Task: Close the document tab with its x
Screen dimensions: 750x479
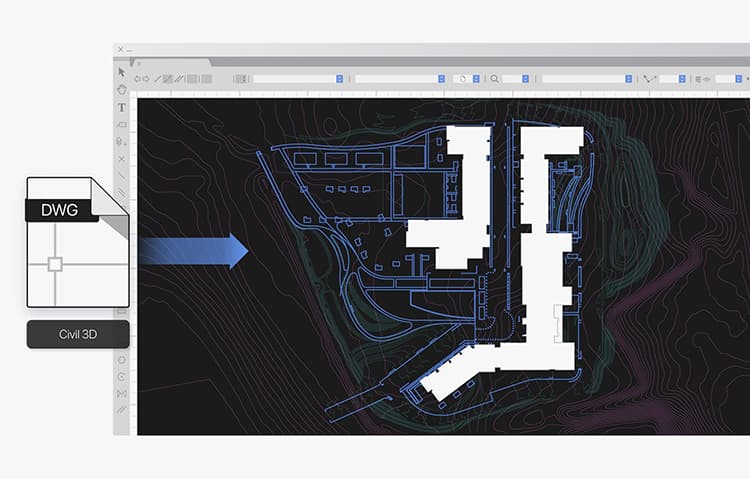Action: pos(139,63)
